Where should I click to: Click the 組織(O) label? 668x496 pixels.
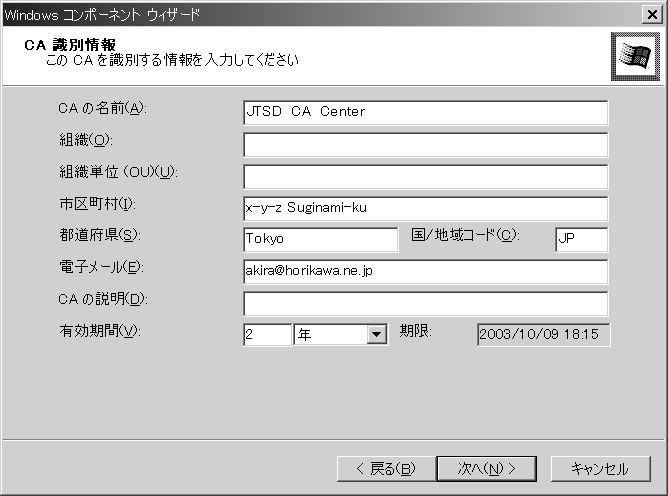tap(86, 140)
